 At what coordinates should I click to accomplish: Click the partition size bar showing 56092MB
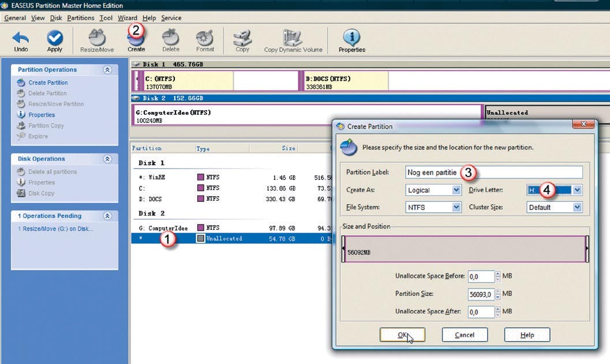coord(465,249)
